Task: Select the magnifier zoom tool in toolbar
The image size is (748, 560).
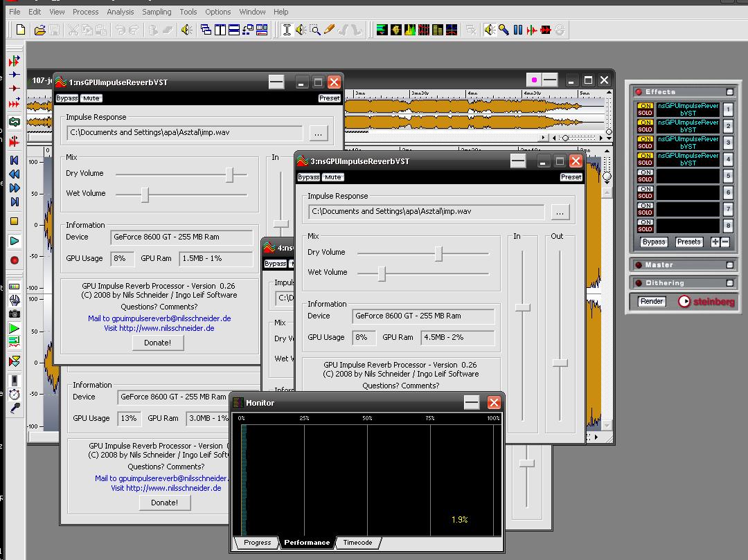Action: point(315,30)
